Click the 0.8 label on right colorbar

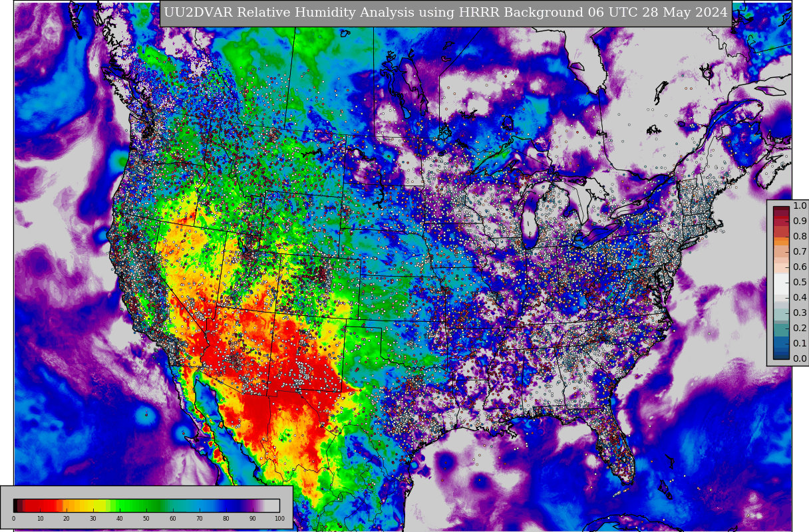tap(800, 237)
